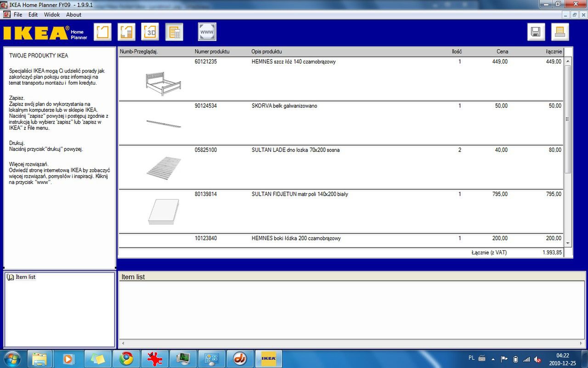The height and width of the screenshot is (368, 588).
Task: Click the SULTAN FIDJETUN mattress thumbnail
Action: click(164, 212)
